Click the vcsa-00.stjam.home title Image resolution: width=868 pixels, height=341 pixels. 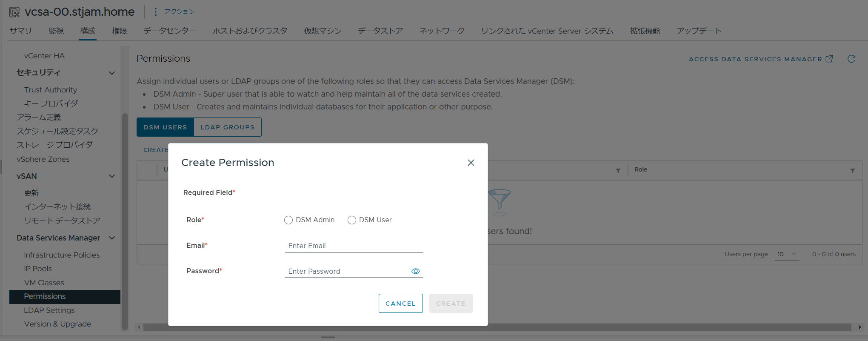[x=80, y=12]
